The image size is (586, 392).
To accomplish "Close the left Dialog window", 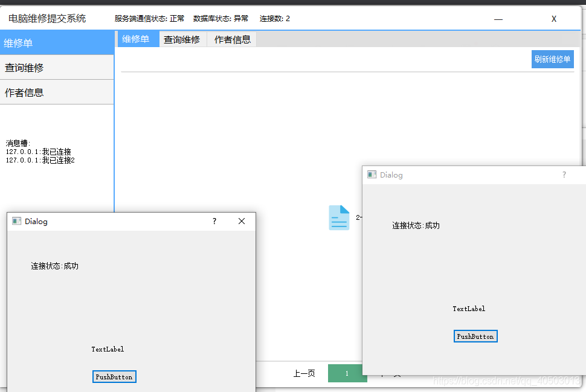I will click(x=242, y=221).
